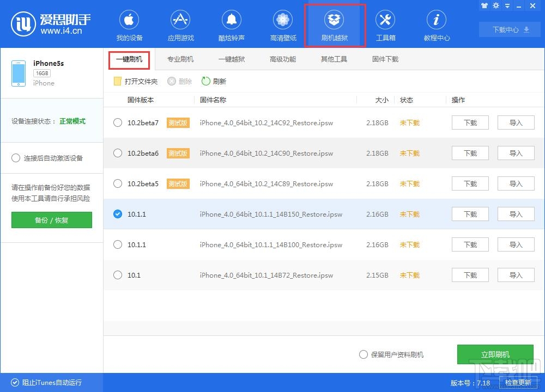
Task: Click the green 备份/恢复 button
Action: (51, 220)
